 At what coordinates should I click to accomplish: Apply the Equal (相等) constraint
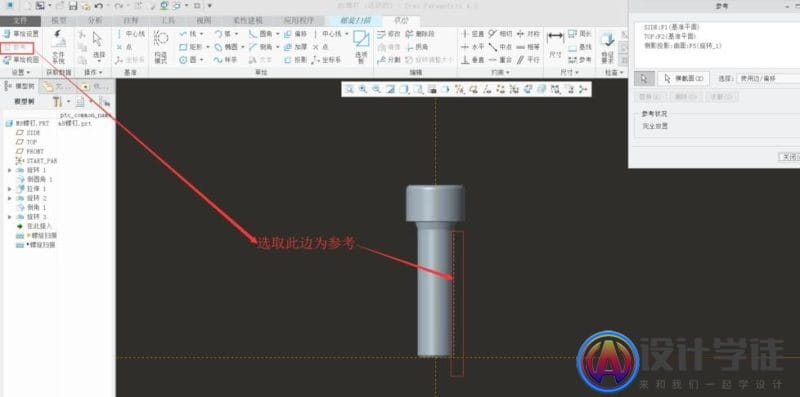point(528,47)
